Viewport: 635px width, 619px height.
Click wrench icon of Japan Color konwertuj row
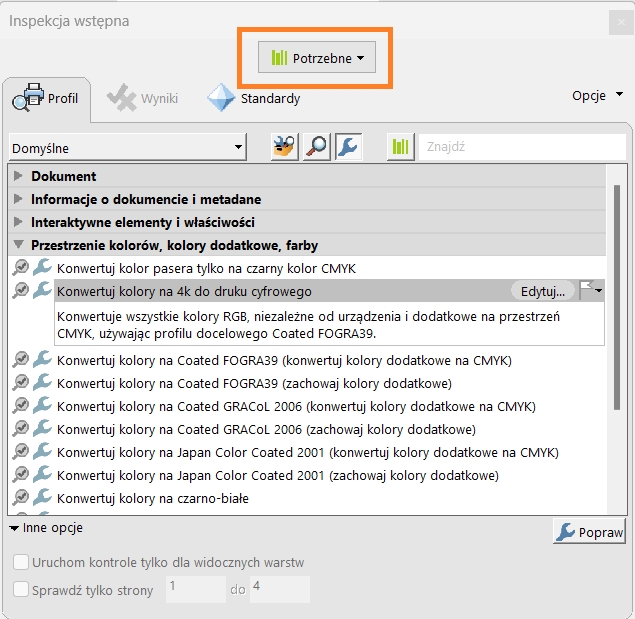click(43, 451)
